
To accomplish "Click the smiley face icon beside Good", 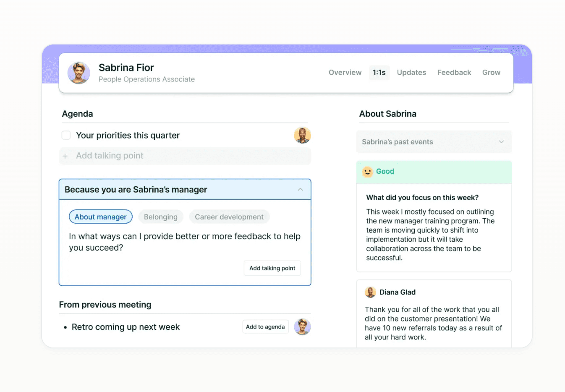I will click(x=367, y=172).
